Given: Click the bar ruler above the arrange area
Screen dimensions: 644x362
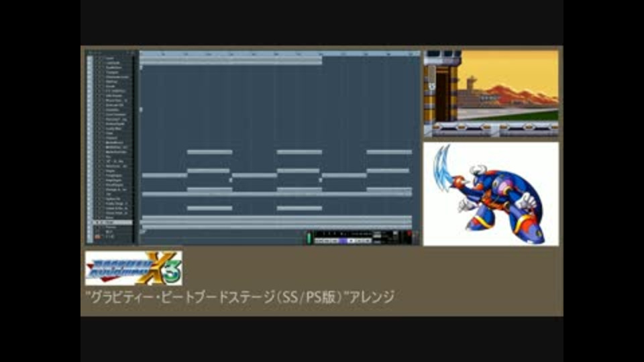Looking at the screenshot, I should 280,54.
